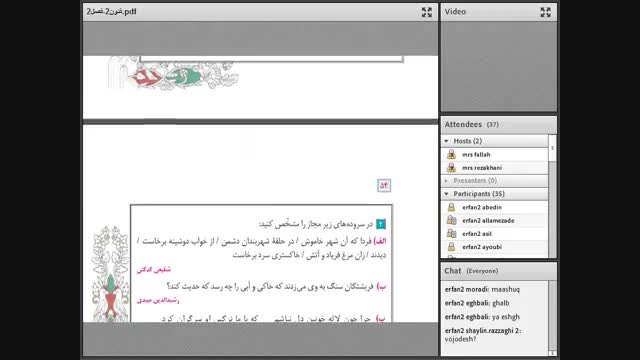This screenshot has width=640, height=360.
Task: Click participant icon beside erfan2 asil
Action: coord(451,233)
